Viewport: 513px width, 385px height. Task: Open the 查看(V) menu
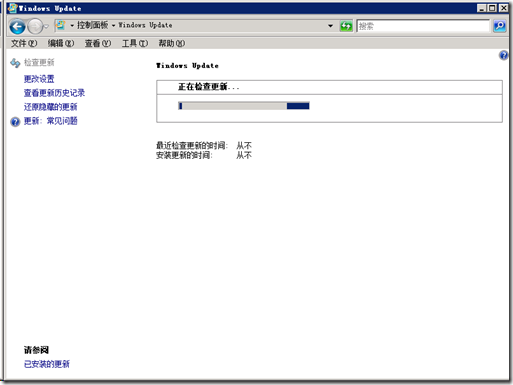[x=98, y=43]
